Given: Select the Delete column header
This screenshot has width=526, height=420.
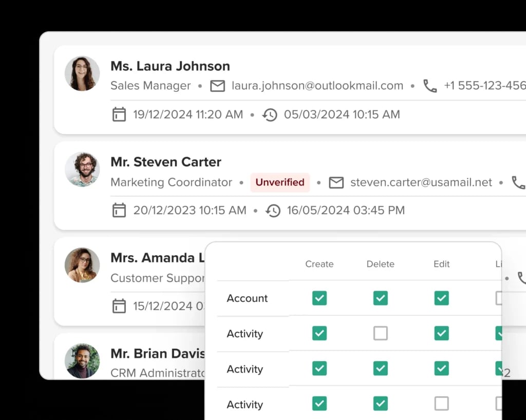Looking at the screenshot, I should pos(380,264).
